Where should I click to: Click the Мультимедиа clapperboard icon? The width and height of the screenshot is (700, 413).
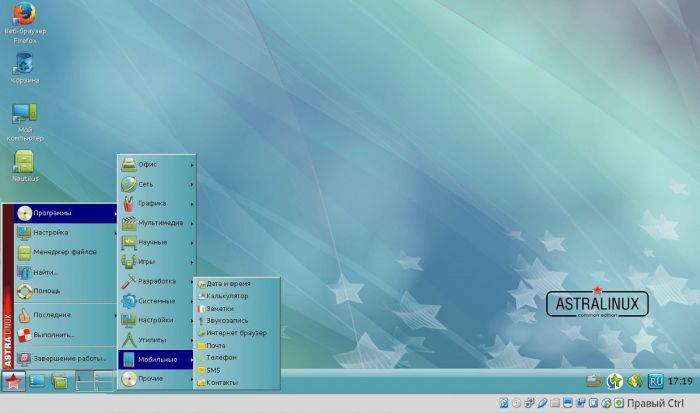pyautogui.click(x=129, y=223)
